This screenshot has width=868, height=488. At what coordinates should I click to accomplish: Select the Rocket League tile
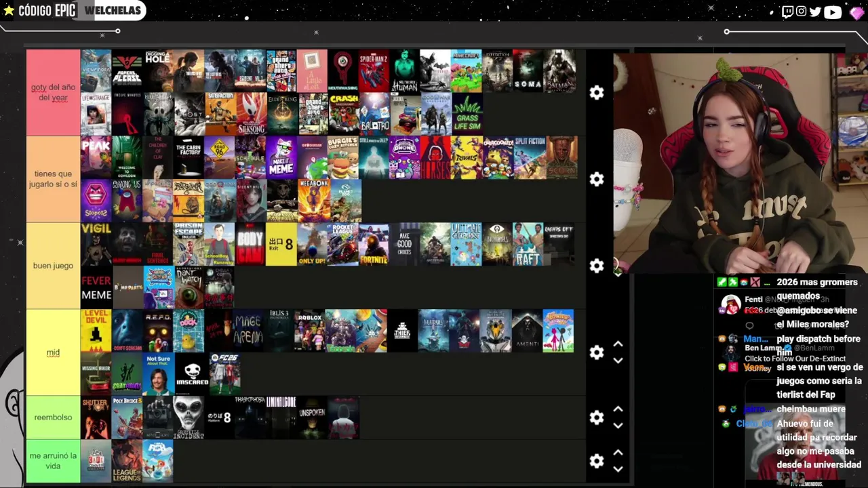coord(343,244)
